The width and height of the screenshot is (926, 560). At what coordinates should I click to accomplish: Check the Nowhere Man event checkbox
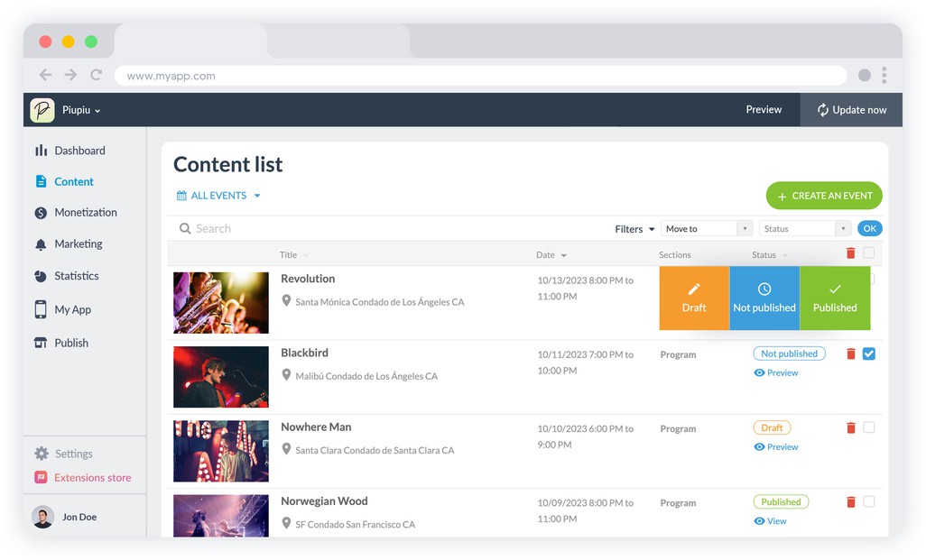coord(868,427)
